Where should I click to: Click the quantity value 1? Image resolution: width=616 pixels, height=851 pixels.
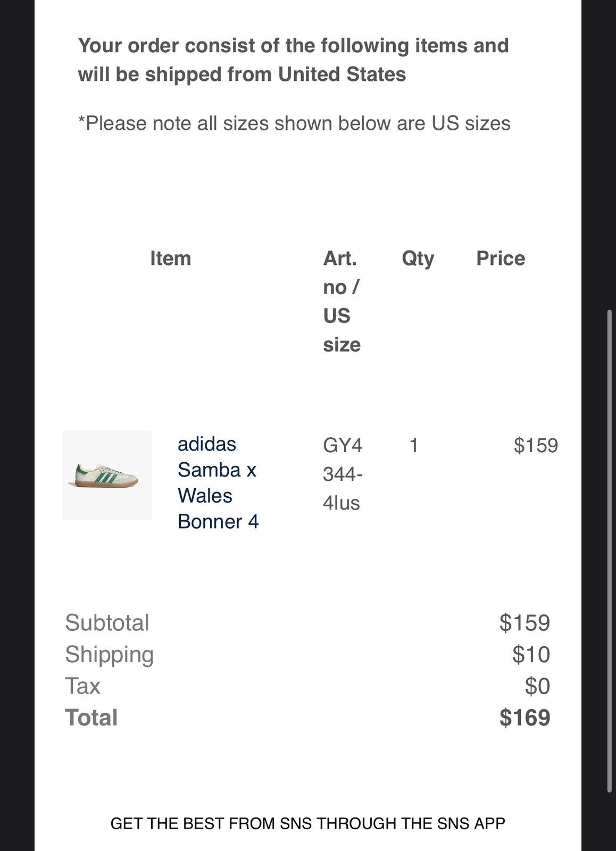tap(414, 445)
